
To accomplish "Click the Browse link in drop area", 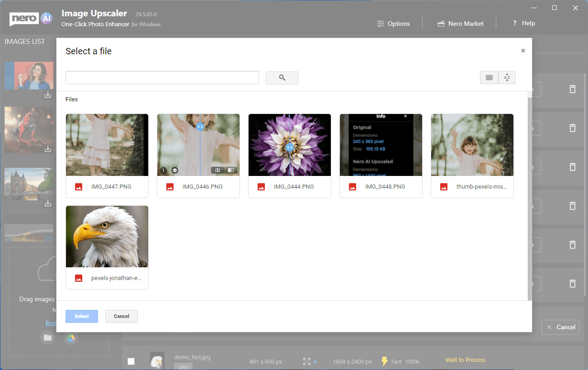I will pos(50,323).
